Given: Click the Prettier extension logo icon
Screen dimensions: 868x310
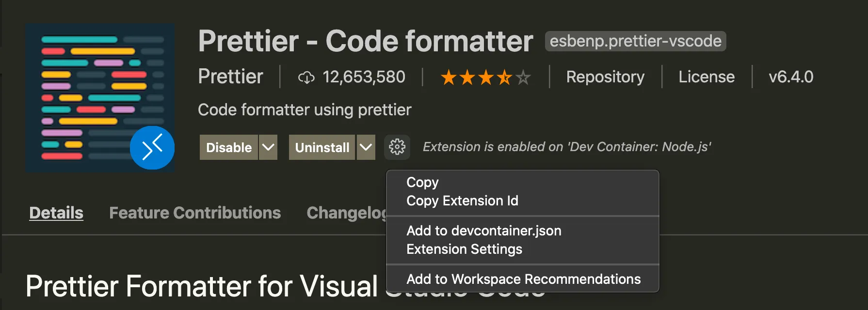Looking at the screenshot, I should pos(100,98).
